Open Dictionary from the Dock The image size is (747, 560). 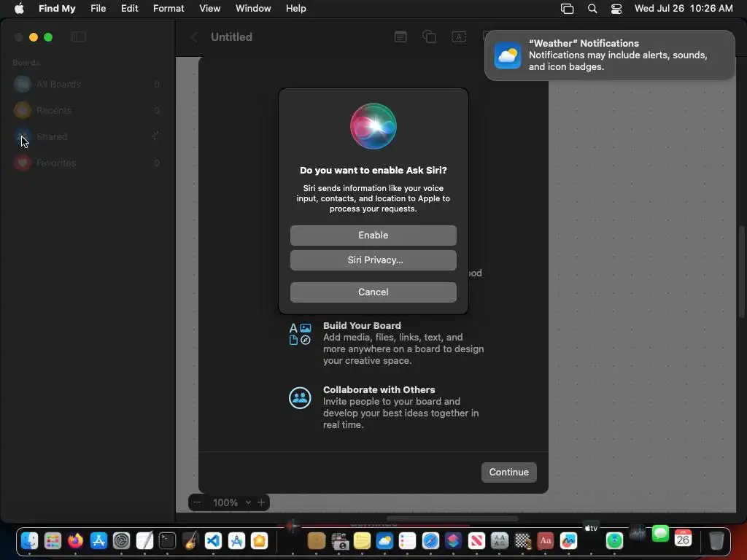(x=546, y=540)
